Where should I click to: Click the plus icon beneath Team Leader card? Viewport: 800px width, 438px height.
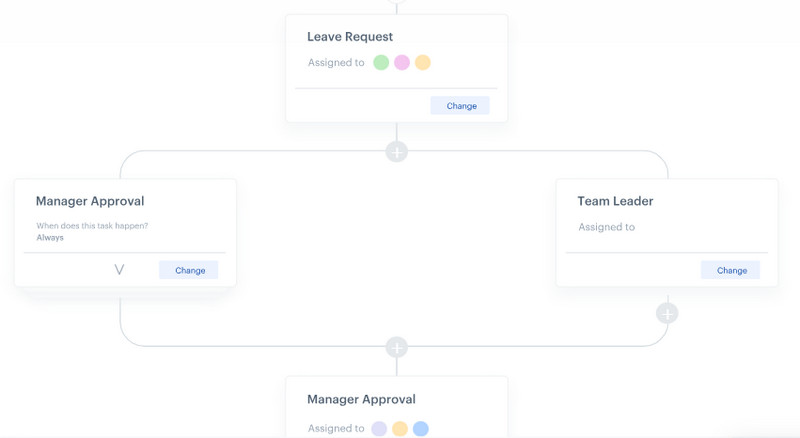(x=667, y=313)
